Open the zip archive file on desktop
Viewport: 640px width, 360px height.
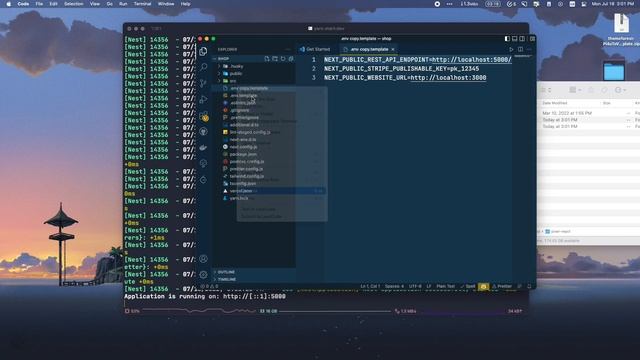click(x=621, y=23)
